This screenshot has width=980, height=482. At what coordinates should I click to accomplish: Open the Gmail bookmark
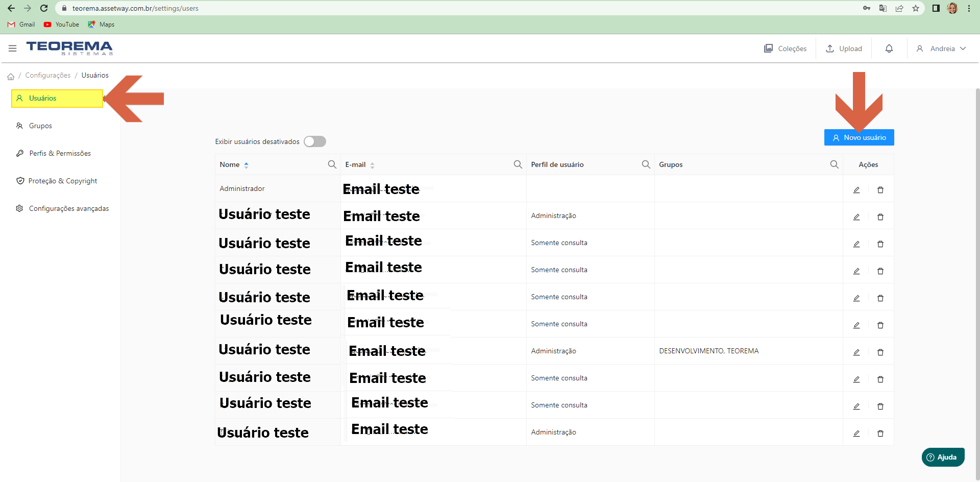click(21, 25)
